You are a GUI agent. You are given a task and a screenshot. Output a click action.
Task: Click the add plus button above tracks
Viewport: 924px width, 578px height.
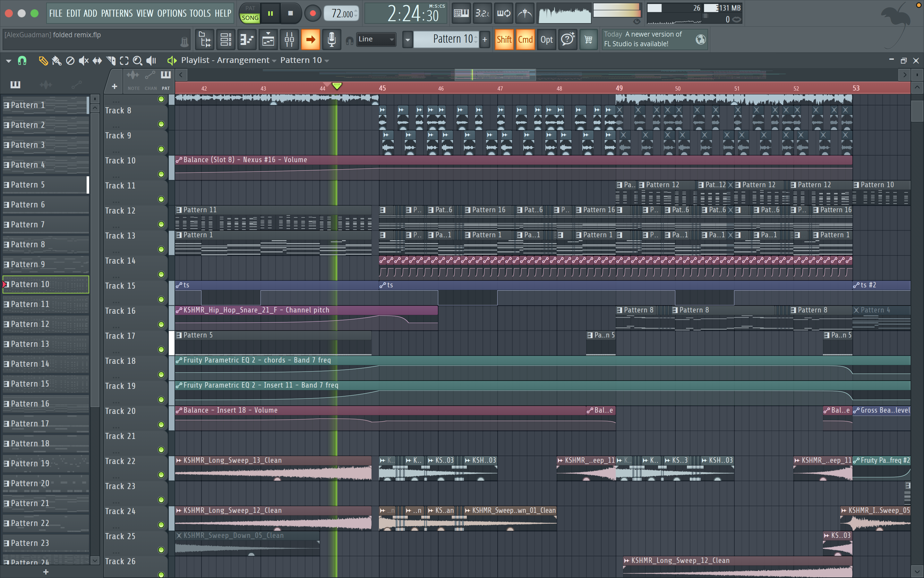pyautogui.click(x=114, y=86)
